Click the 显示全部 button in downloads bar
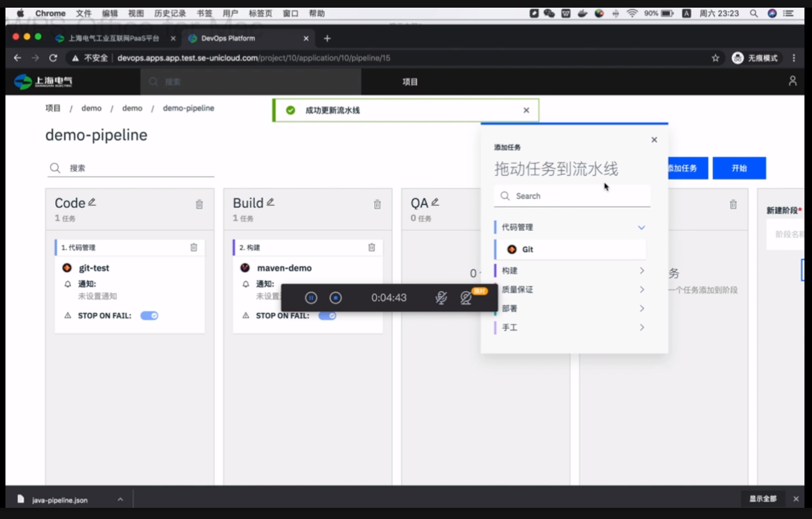The height and width of the screenshot is (519, 812). pyautogui.click(x=763, y=499)
